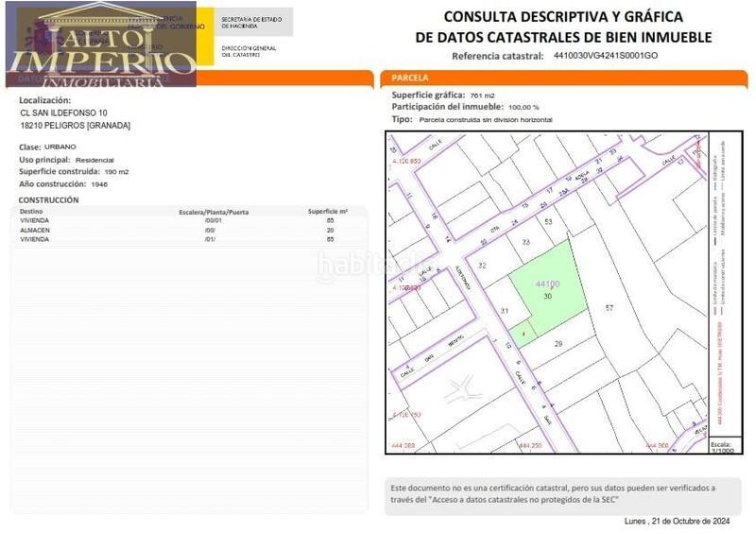The width and height of the screenshot is (756, 534).
Task: Click the date Lunes, 21 de Octubre de 2024
Action: (x=678, y=522)
